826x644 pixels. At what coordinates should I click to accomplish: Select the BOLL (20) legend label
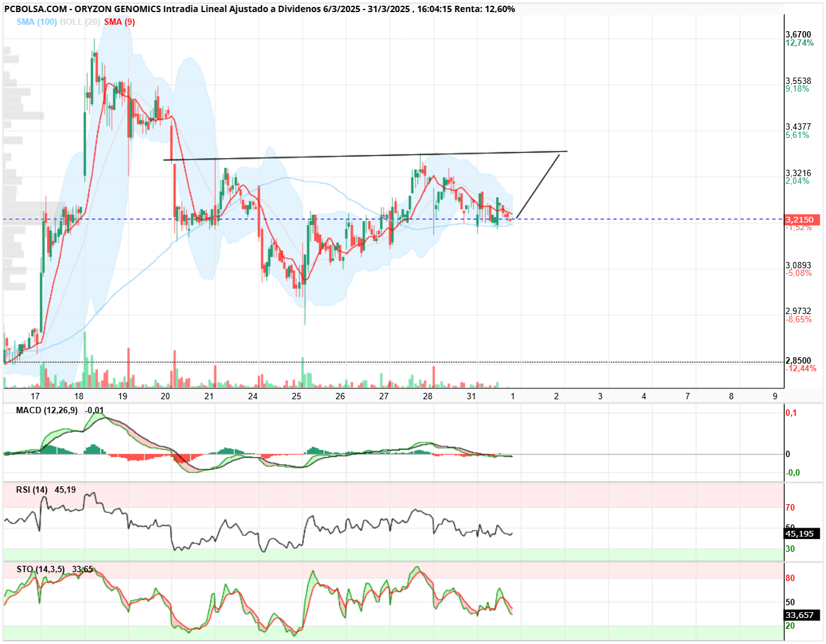tap(79, 22)
